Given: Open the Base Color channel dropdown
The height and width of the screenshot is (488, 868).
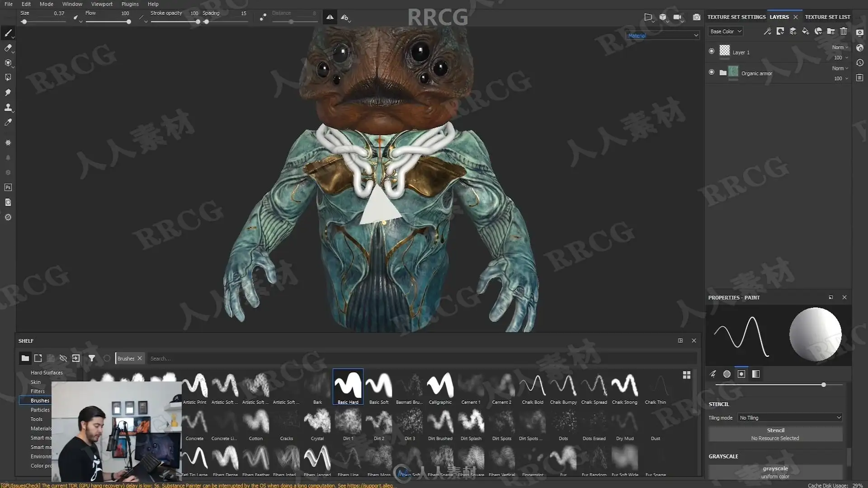Looking at the screenshot, I should coord(726,32).
